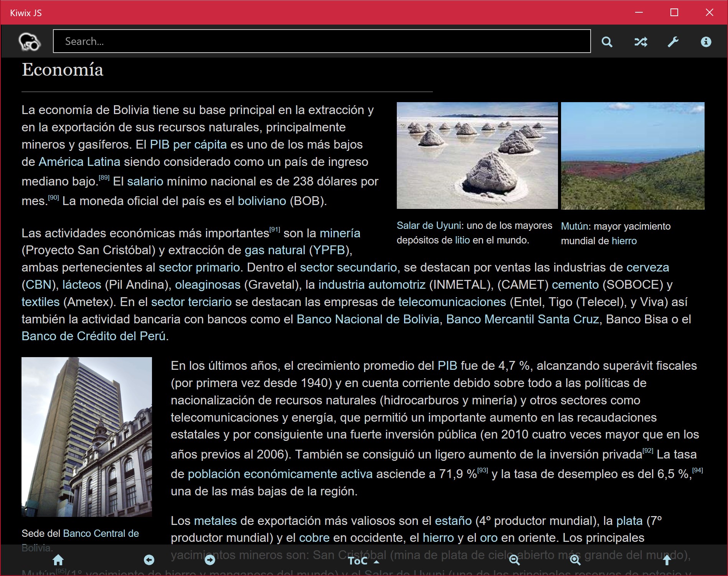Open the gas natural link
Image resolution: width=728 pixels, height=576 pixels.
[274, 250]
